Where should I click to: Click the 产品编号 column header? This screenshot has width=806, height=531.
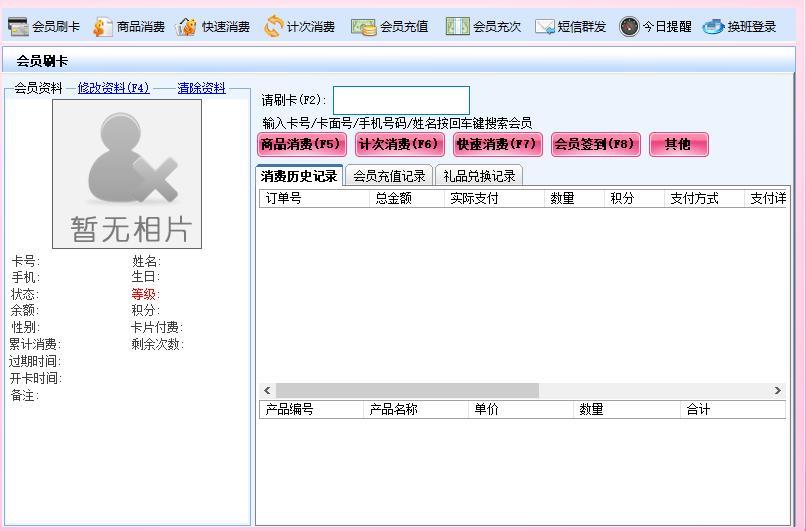coord(312,410)
